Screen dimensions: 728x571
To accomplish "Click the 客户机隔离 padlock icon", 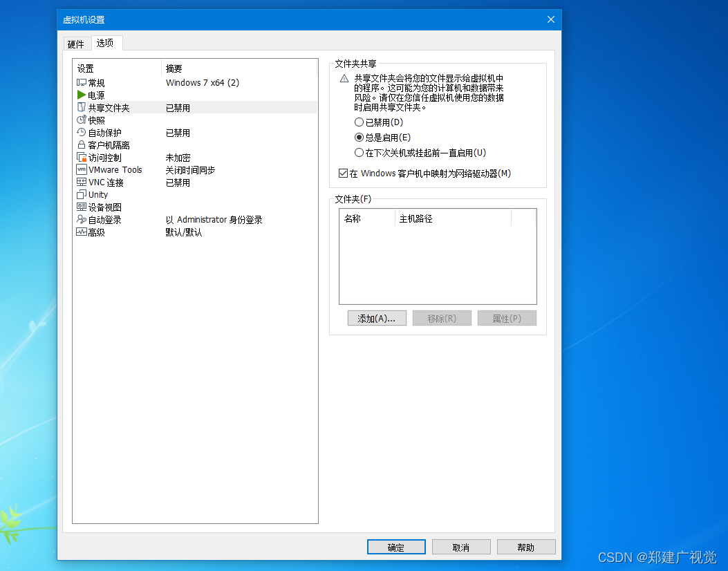I will click(x=82, y=145).
